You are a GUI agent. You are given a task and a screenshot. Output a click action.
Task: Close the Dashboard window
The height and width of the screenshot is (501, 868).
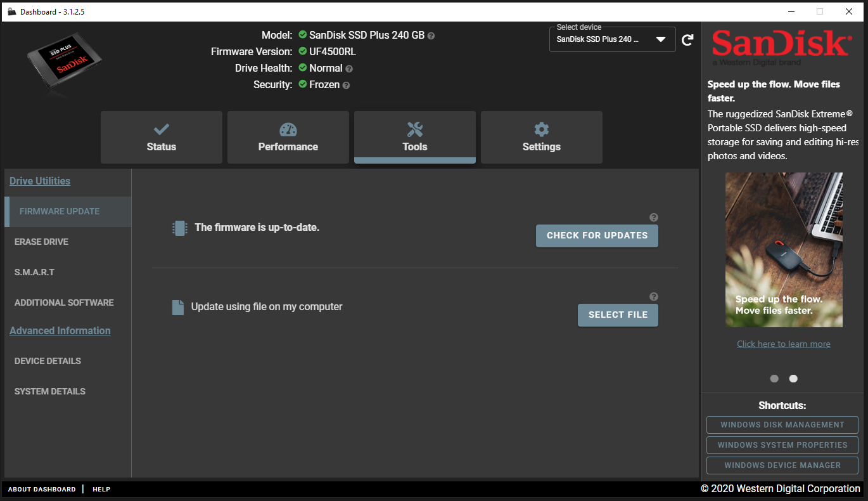point(849,11)
